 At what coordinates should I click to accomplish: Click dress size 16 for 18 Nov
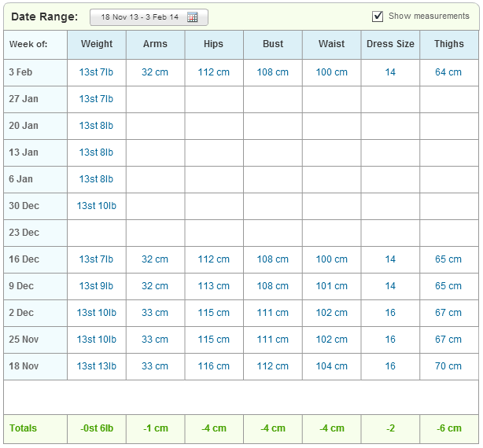pos(390,366)
